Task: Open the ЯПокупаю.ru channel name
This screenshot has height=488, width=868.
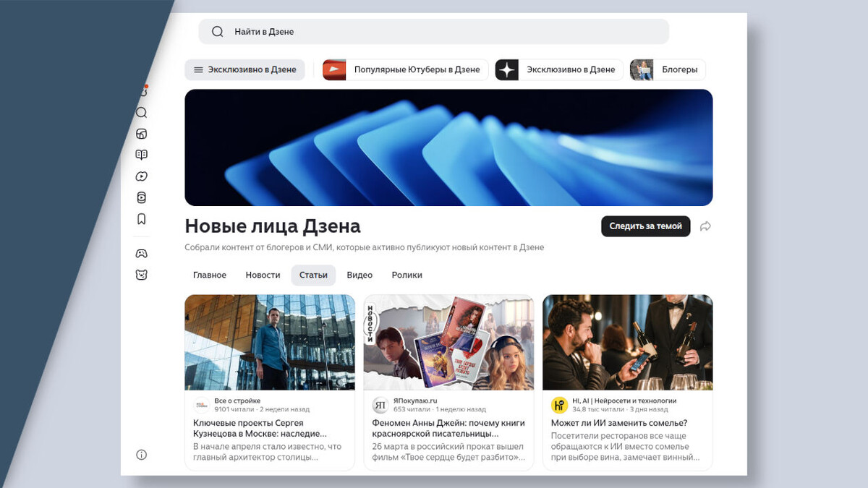Action: [x=415, y=401]
